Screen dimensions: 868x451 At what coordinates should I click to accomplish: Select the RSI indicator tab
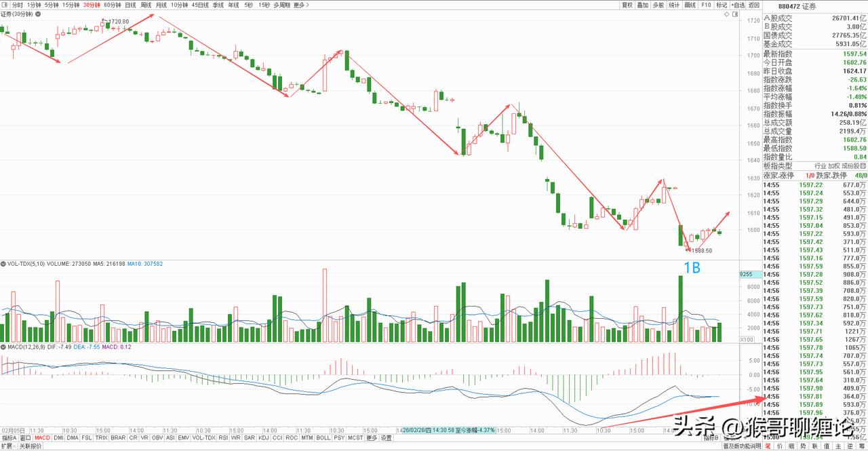[223, 437]
